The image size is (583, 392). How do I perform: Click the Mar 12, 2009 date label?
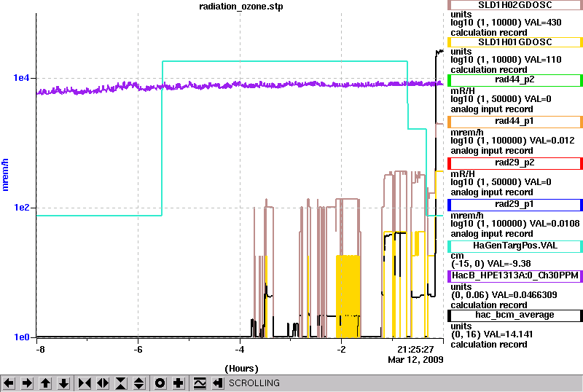click(415, 360)
